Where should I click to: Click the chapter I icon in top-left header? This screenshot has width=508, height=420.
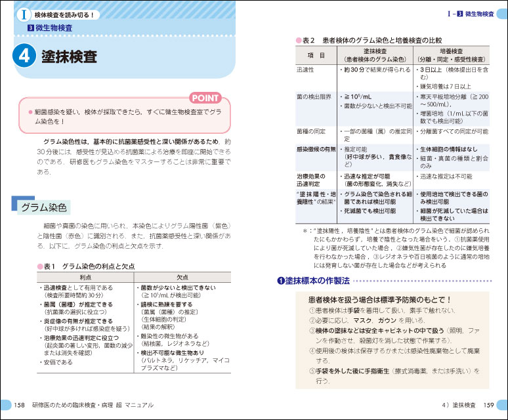[23, 13]
